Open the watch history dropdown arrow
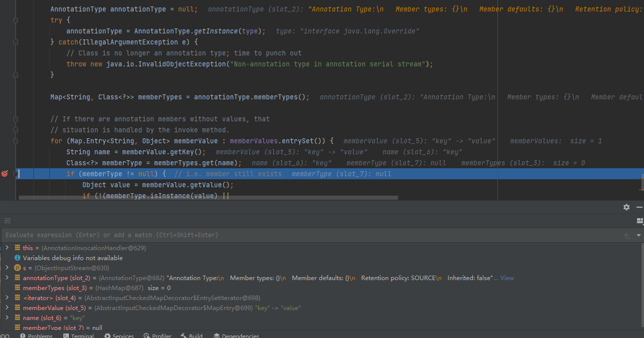Image resolution: width=644 pixels, height=338 pixels. (639, 235)
